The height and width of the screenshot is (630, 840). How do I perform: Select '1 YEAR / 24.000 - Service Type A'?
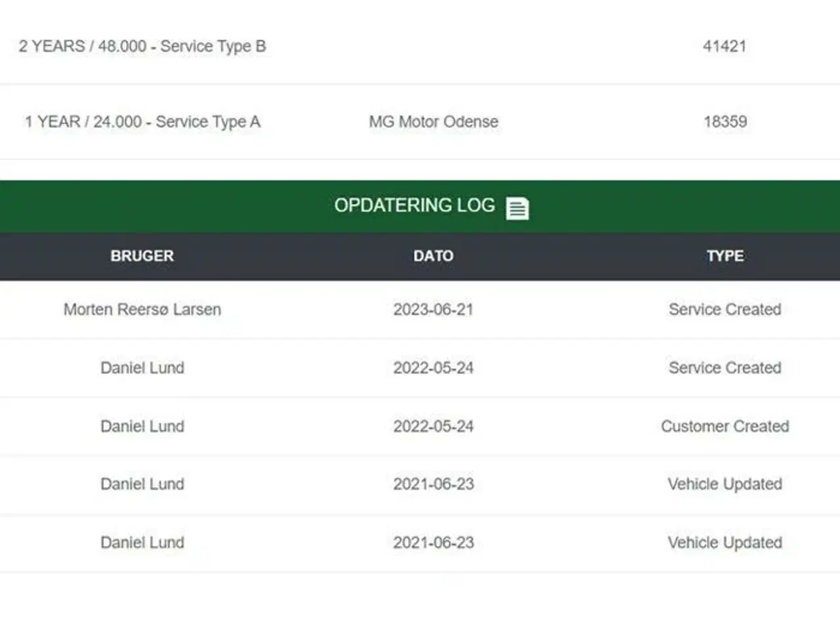pyautogui.click(x=142, y=122)
